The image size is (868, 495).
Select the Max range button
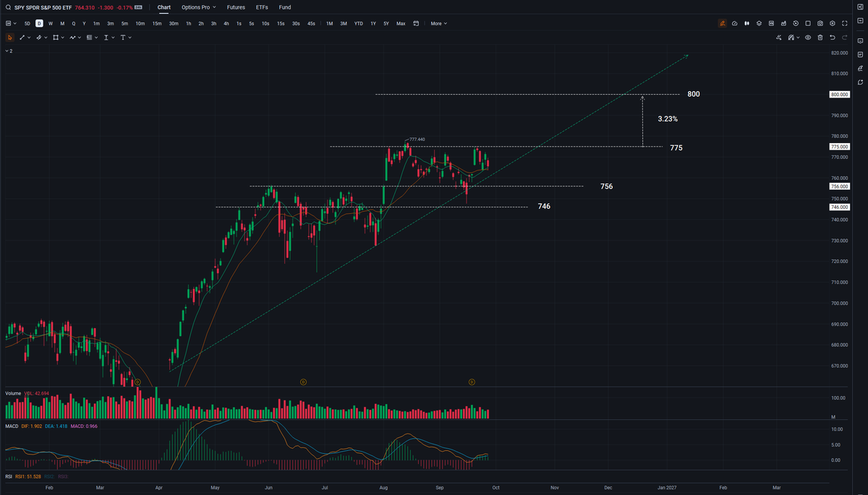[x=401, y=23]
